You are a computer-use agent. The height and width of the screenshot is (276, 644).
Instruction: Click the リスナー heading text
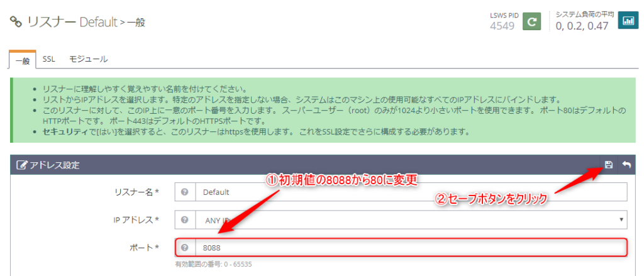50,23
